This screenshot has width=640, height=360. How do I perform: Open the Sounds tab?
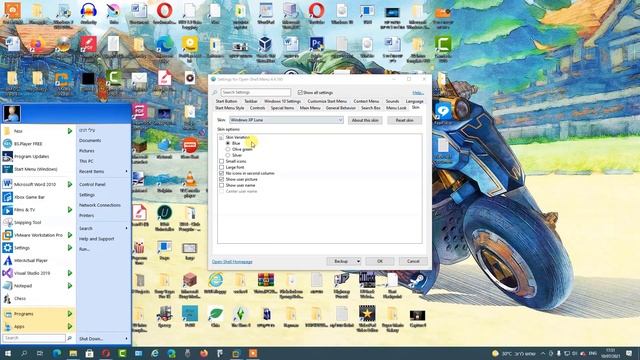(x=392, y=101)
